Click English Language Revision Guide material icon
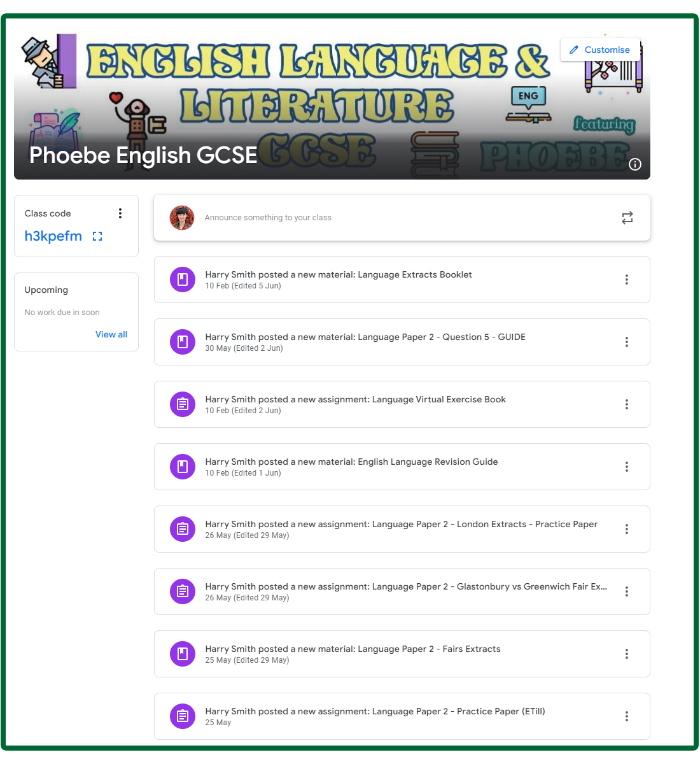This screenshot has height=764, width=700. tap(183, 467)
